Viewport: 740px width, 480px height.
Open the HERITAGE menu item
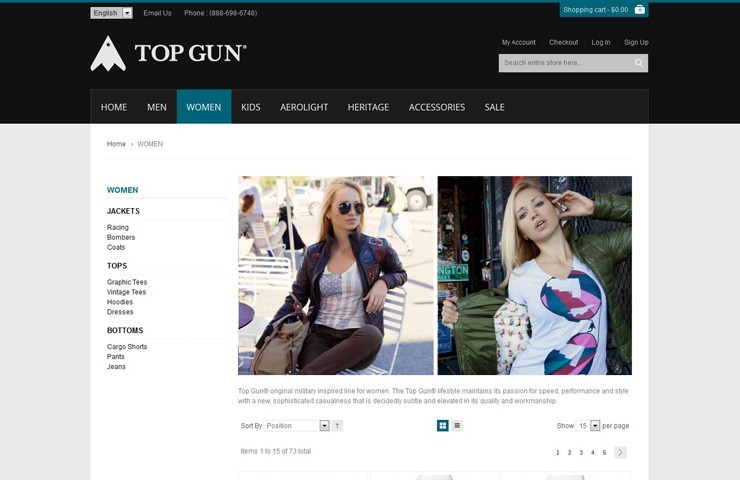coord(368,107)
